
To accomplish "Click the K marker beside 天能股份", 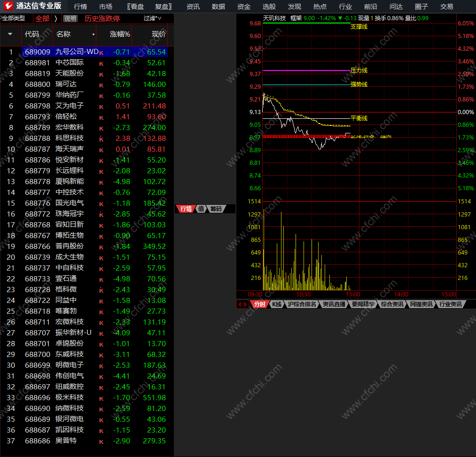I will tap(101, 75).
